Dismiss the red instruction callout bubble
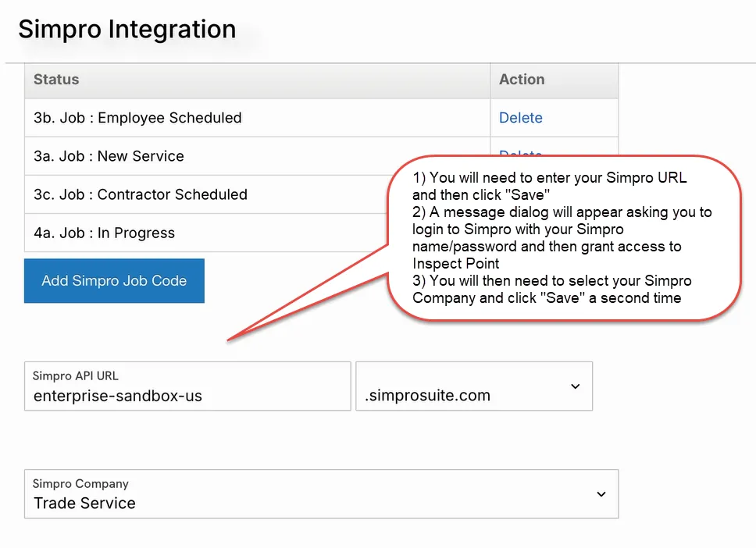Viewport: 756px width, 548px height. coord(566,238)
